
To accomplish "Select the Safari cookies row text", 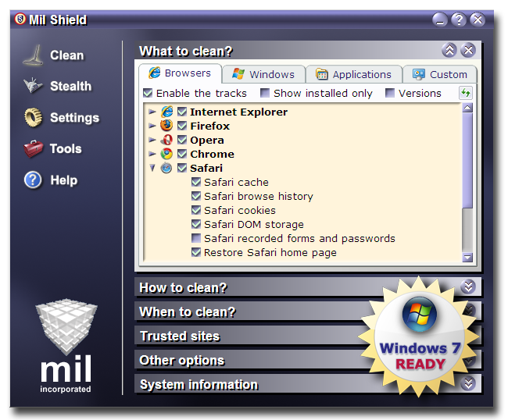I will [240, 210].
